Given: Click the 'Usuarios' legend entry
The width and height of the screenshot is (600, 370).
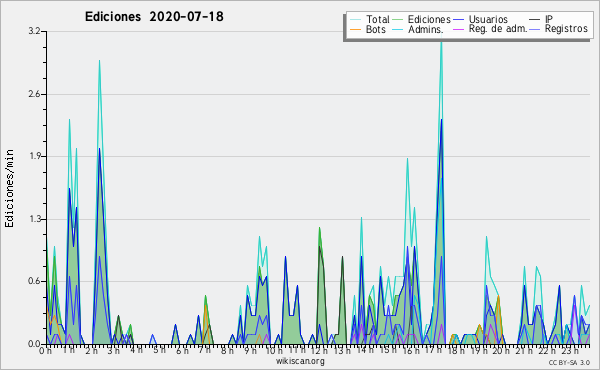Looking at the screenshot, I should (488, 19).
